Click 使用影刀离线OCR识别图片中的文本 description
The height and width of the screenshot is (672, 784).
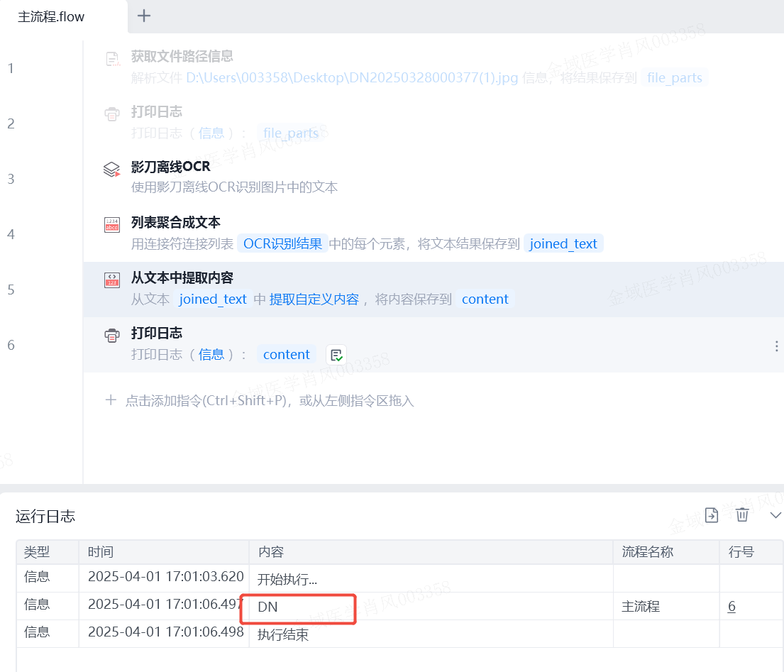(x=235, y=187)
